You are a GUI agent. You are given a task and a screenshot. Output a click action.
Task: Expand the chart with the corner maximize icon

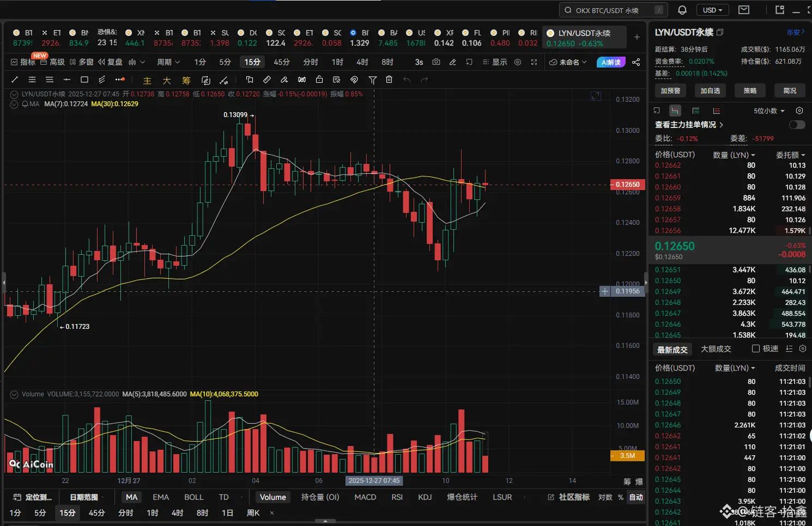(x=596, y=96)
